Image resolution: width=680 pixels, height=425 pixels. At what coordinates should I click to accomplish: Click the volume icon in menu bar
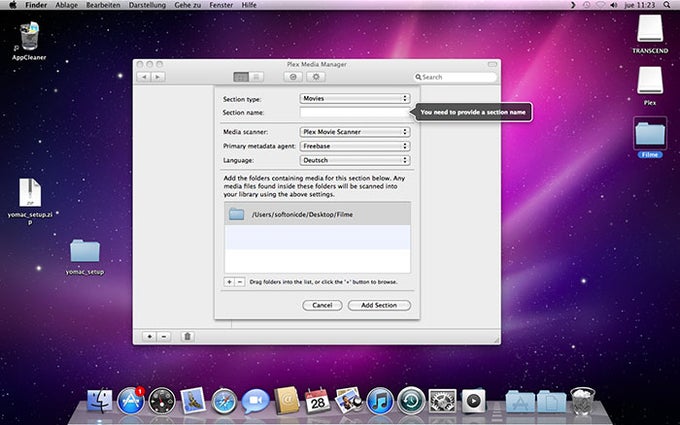point(614,5)
